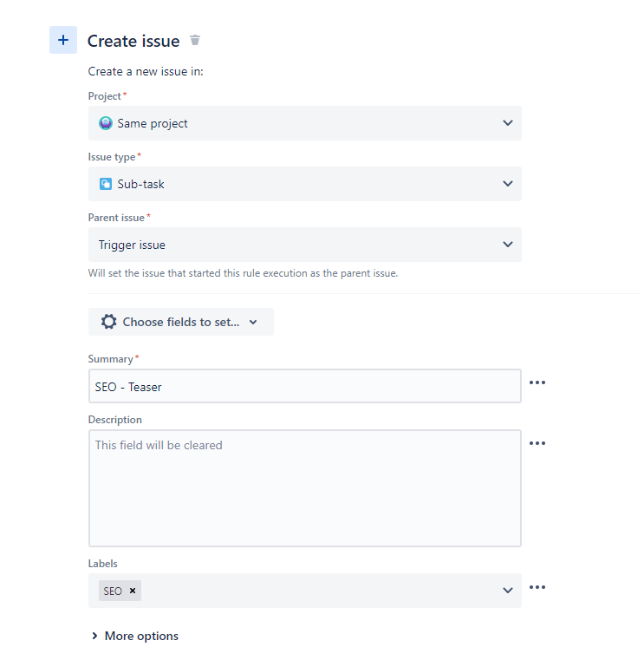Open the Choose fields to set button

pos(181,322)
